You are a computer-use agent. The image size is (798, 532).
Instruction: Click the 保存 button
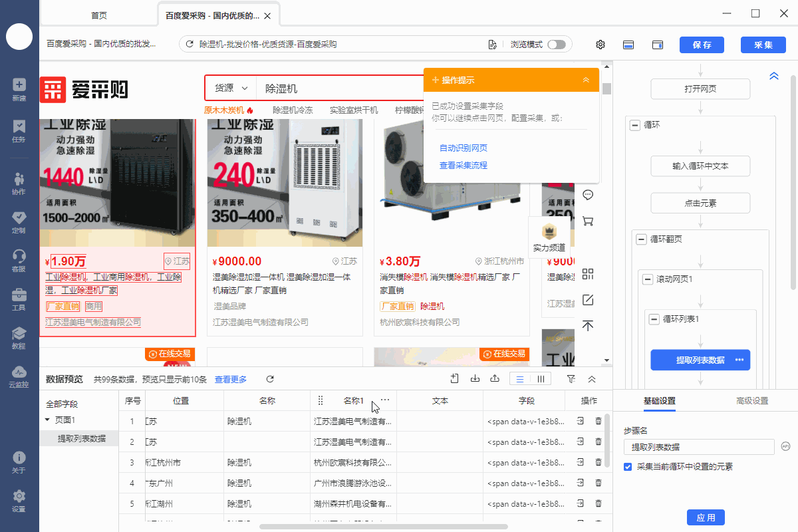(702, 45)
